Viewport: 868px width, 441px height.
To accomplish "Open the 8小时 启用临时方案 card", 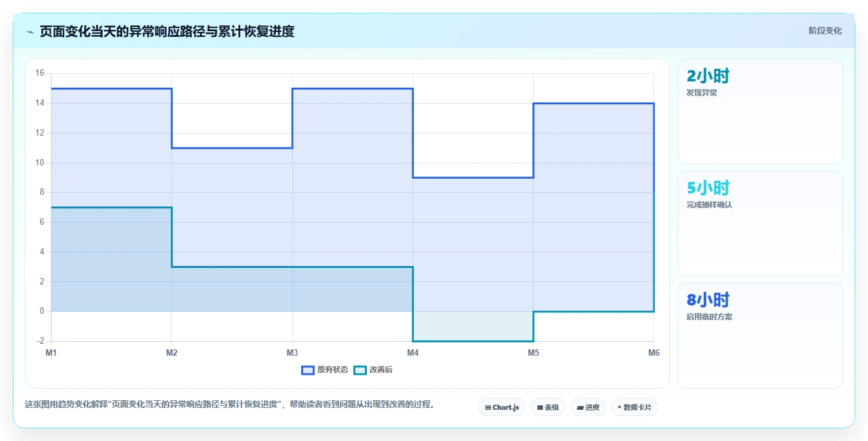I will (760, 335).
